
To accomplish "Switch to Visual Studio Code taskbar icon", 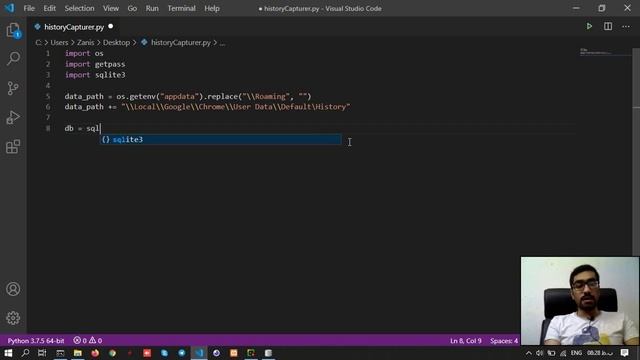I will pyautogui.click(x=199, y=353).
